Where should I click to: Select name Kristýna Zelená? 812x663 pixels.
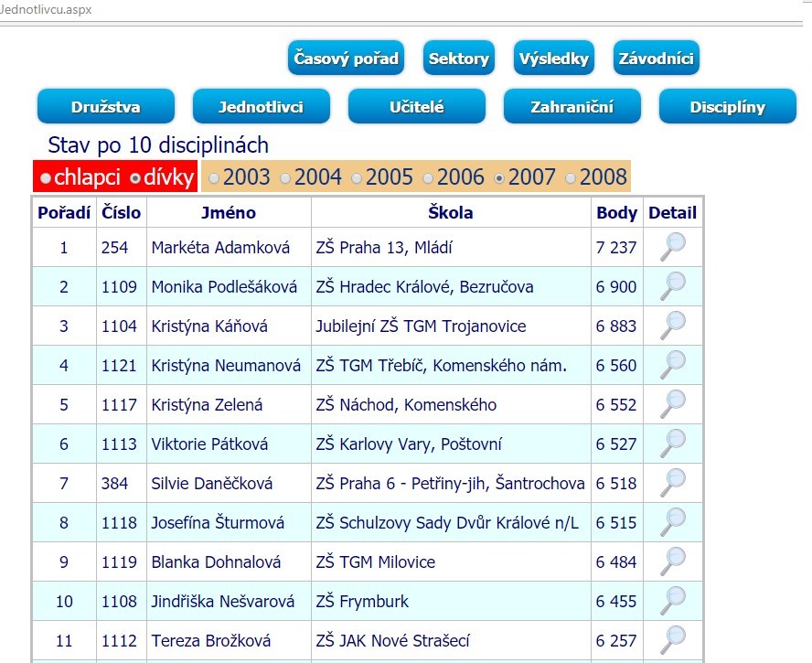pos(207,405)
